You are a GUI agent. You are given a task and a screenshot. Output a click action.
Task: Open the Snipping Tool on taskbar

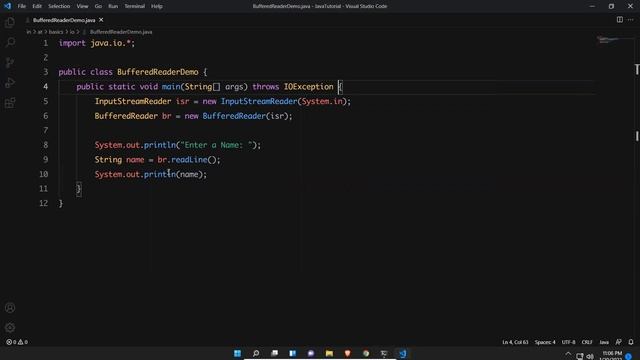coord(384,353)
